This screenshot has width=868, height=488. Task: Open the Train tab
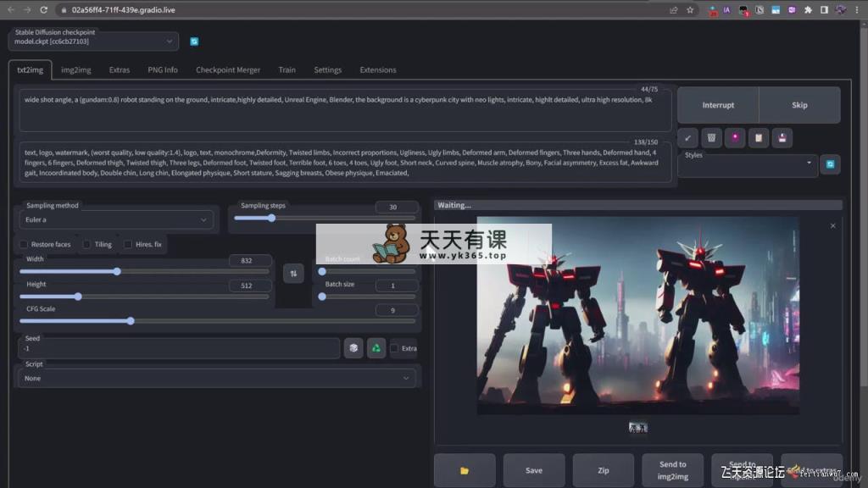287,69
